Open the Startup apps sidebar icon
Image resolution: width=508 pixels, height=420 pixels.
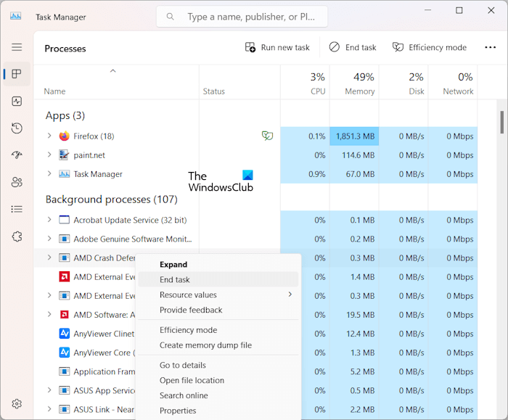pyautogui.click(x=17, y=155)
